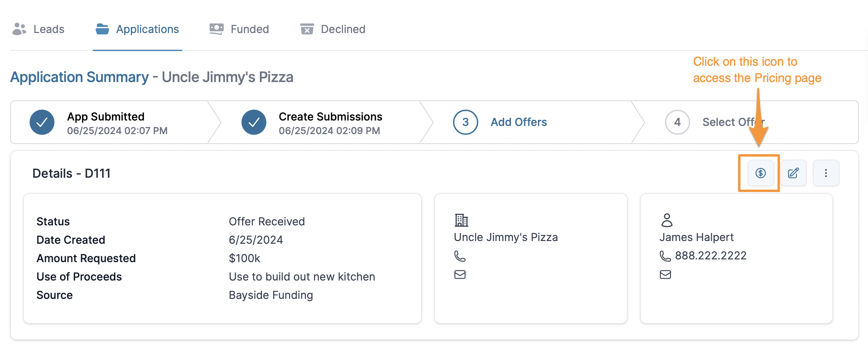Click the contact person icon
Screen dimensions: 868x352
coord(667,220)
